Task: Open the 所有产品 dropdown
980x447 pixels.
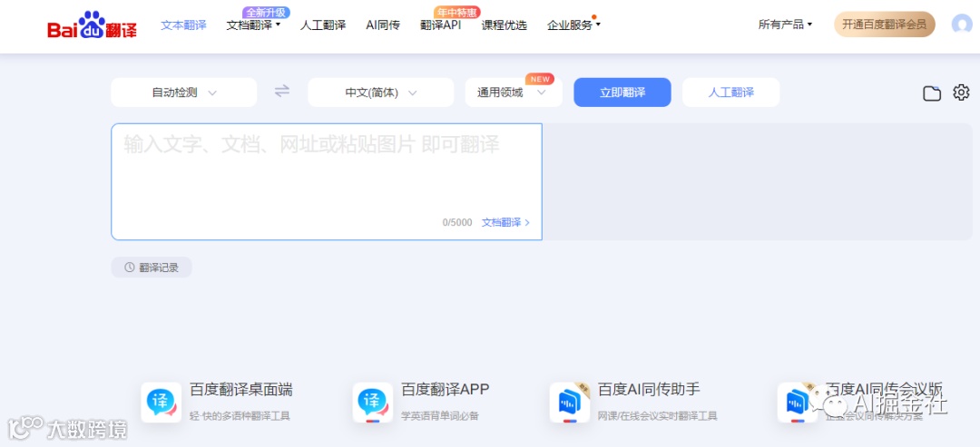Action: pyautogui.click(x=785, y=24)
